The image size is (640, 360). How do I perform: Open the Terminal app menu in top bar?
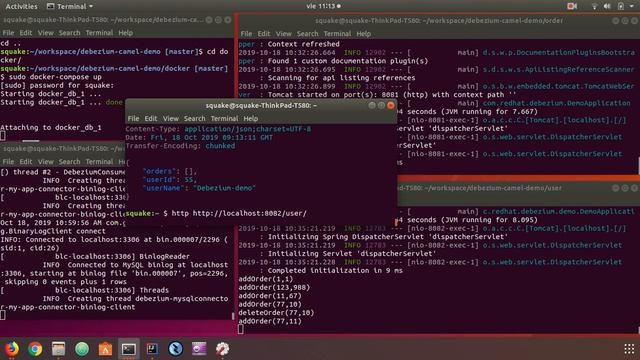click(x=70, y=6)
